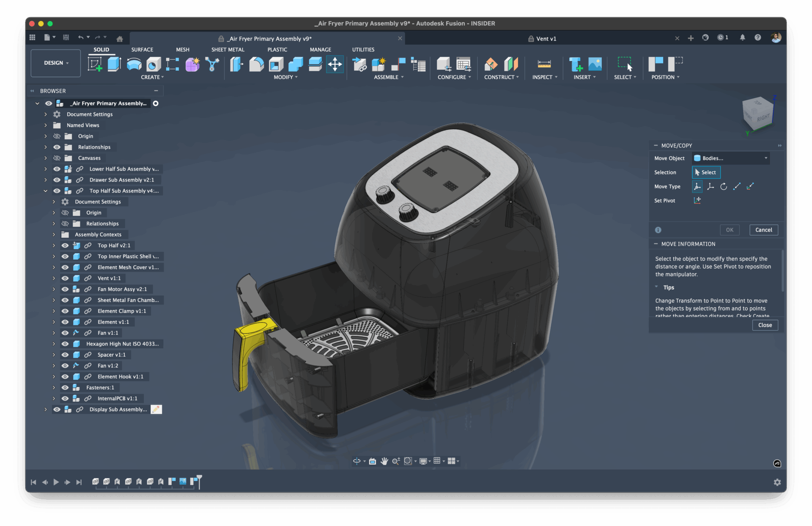The height and width of the screenshot is (526, 812).
Task: Click the Rotate move type icon
Action: (x=724, y=187)
